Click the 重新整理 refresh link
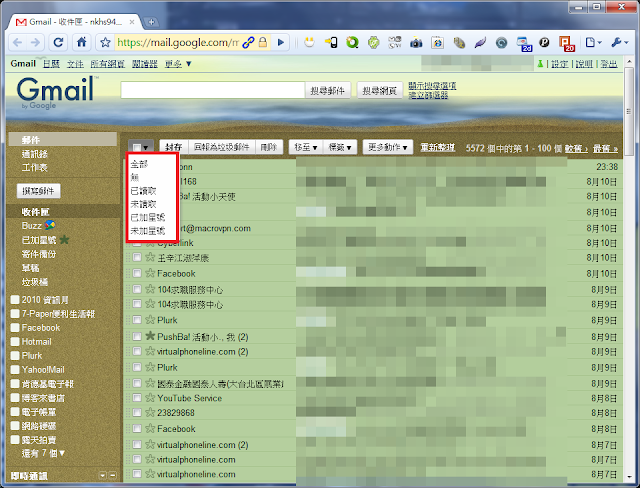The image size is (640, 488). click(x=438, y=147)
